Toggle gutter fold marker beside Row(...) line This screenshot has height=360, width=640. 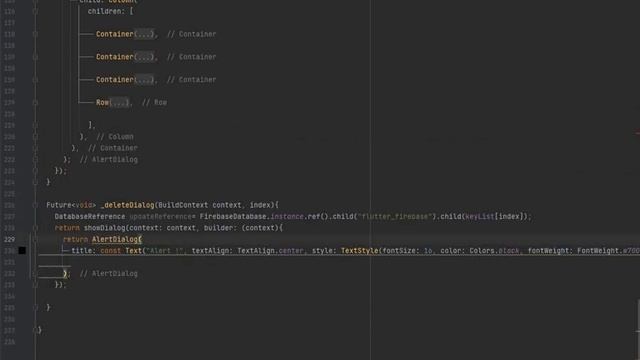point(35,102)
